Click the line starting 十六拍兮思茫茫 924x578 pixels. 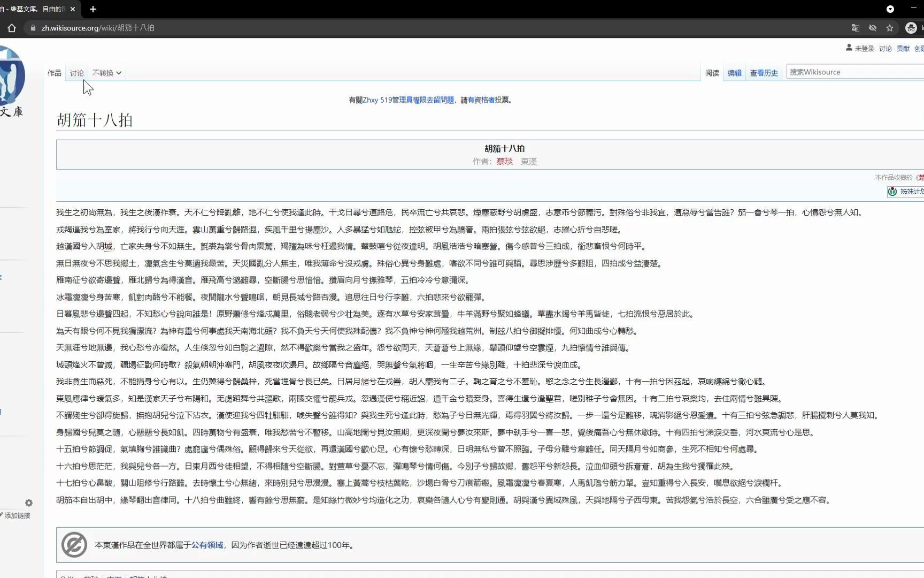(397, 466)
